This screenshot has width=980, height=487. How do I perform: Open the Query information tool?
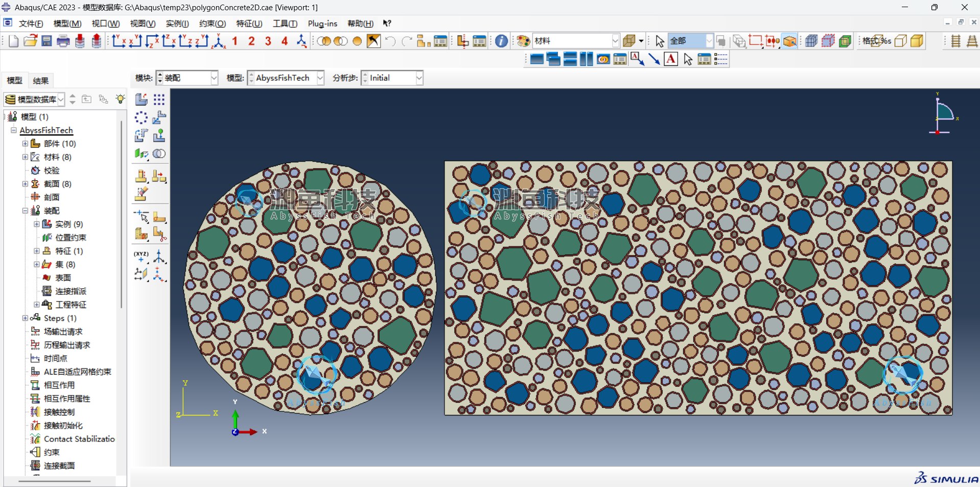(x=501, y=41)
